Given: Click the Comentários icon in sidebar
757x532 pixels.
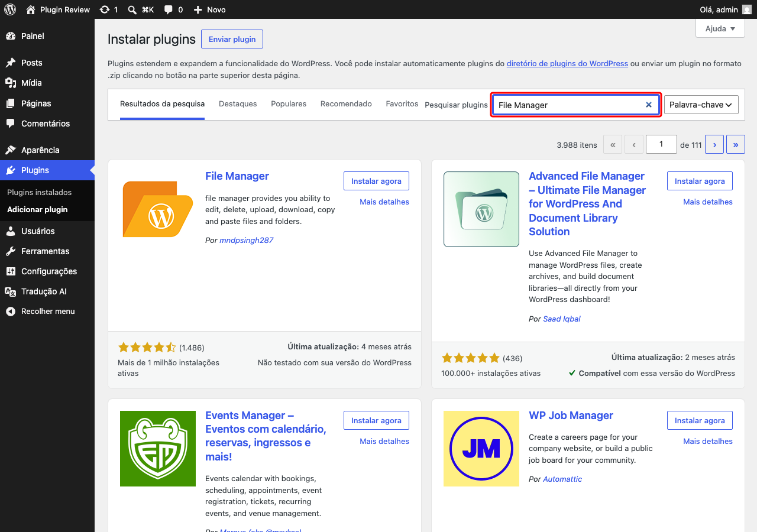Looking at the screenshot, I should coord(11,124).
